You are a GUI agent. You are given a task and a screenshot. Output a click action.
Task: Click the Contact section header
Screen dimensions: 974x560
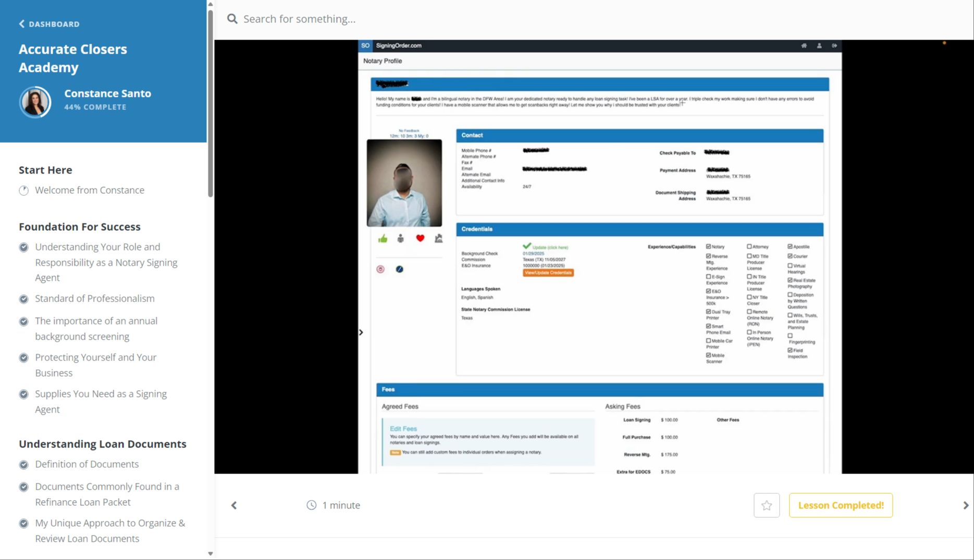tap(640, 135)
